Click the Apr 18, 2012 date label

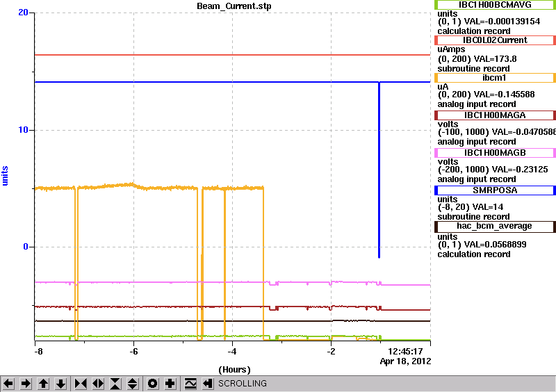click(405, 361)
